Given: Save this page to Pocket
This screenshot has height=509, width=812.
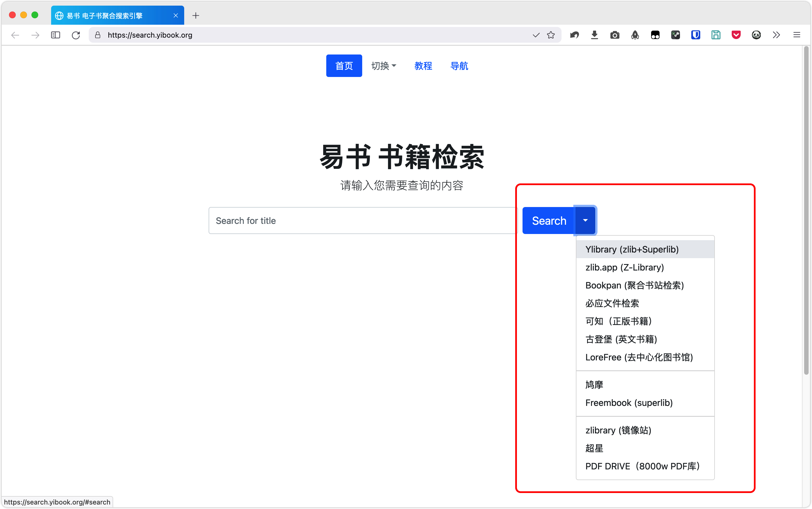Looking at the screenshot, I should click(x=736, y=35).
